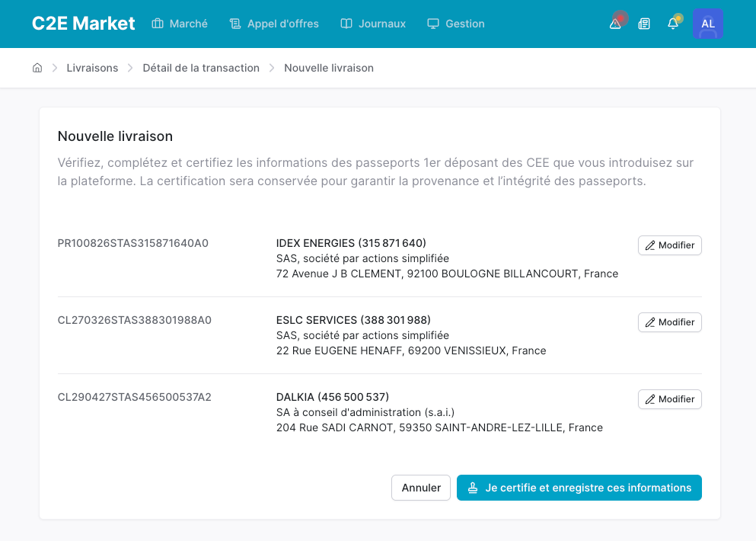756x541 pixels.
Task: Open the warning alerts icon
Action: pos(616,23)
